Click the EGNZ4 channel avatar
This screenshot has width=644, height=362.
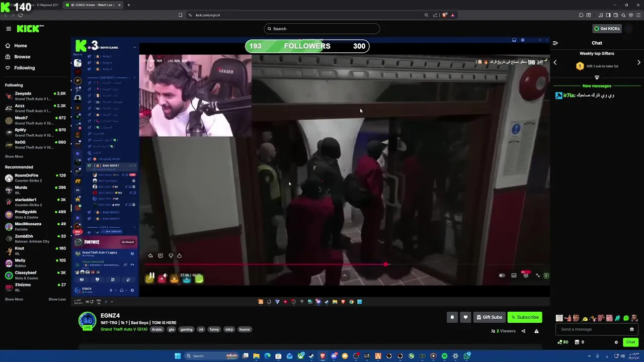click(x=87, y=321)
